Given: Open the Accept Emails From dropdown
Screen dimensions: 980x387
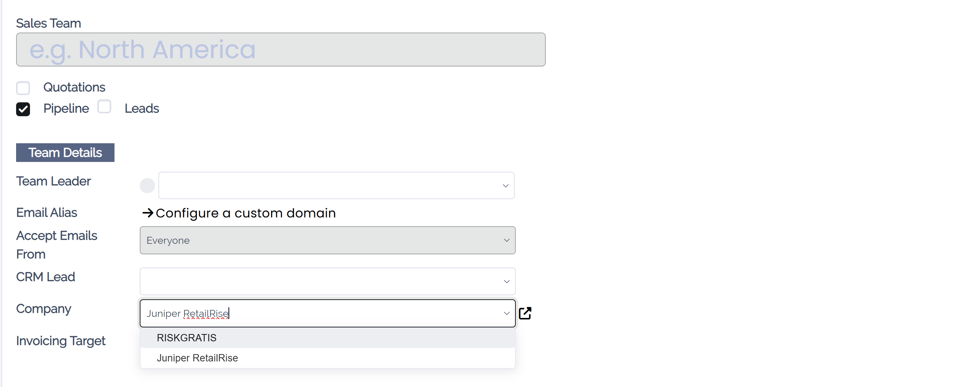Looking at the screenshot, I should 506,240.
